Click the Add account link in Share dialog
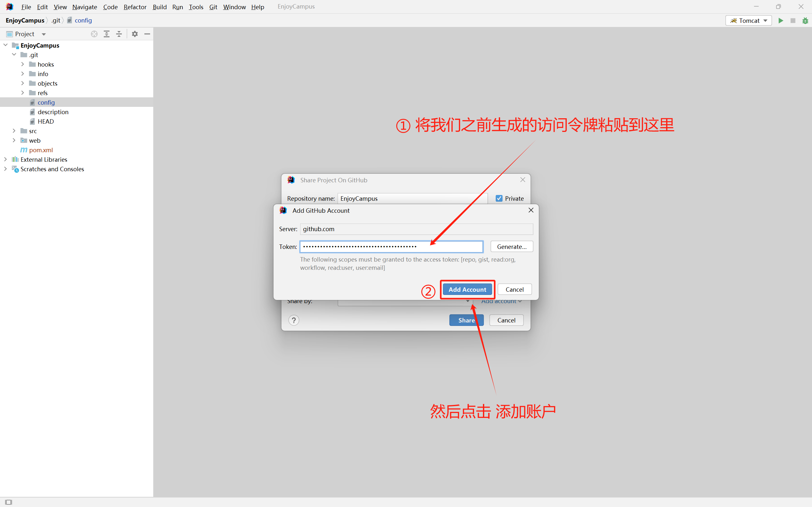This screenshot has width=812, height=507. coord(501,302)
